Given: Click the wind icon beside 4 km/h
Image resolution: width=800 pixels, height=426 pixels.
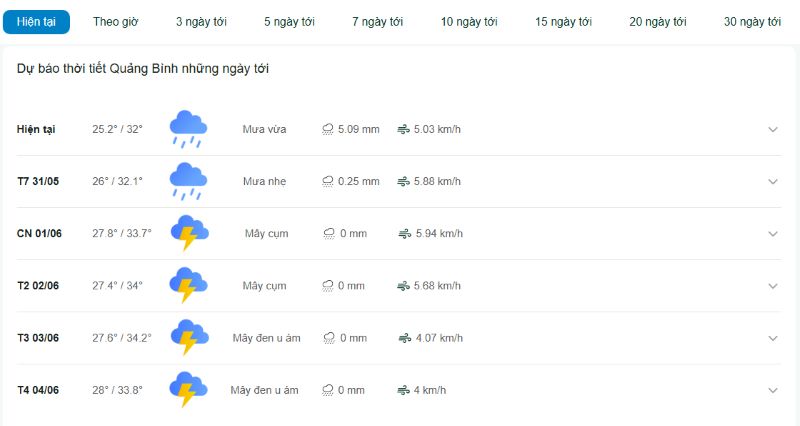Looking at the screenshot, I should coord(404,390).
